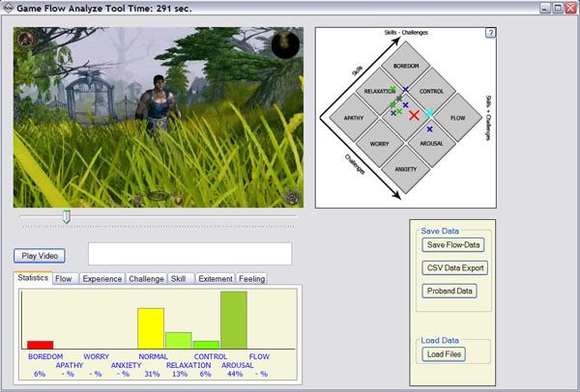Click the 44% value under AROUSAL
Image resolution: width=580 pixels, height=392 pixels.
(235, 374)
